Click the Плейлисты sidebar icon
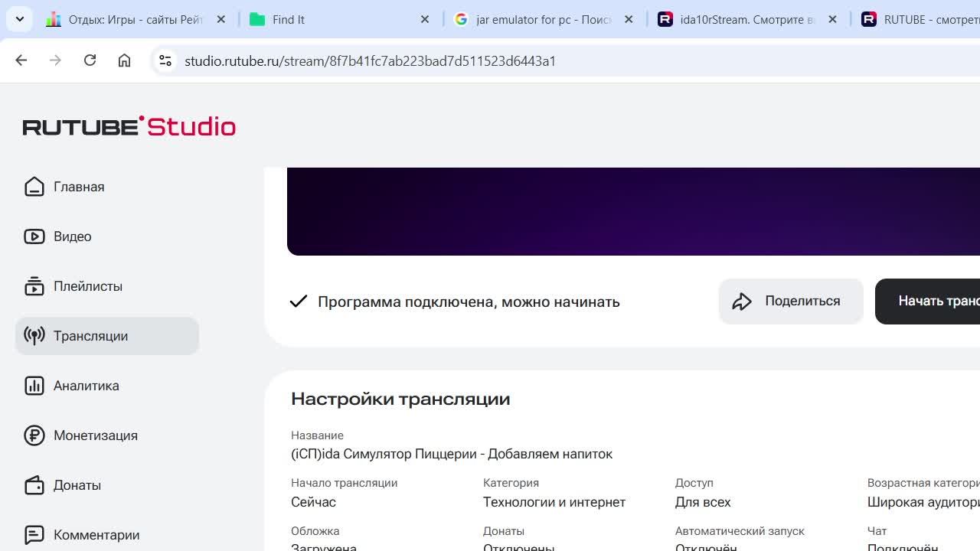This screenshot has height=551, width=980. click(34, 286)
